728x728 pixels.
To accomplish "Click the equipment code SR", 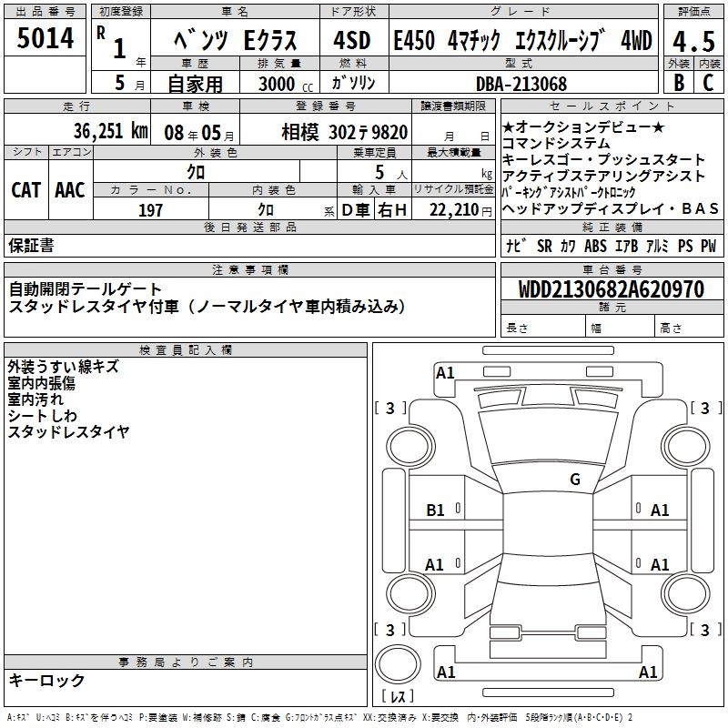I will tap(544, 246).
